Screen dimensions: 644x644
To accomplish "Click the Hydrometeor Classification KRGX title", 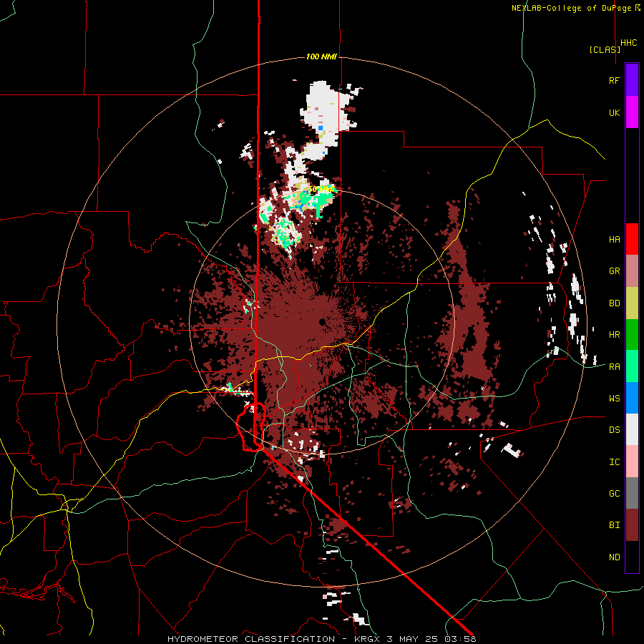I will [x=321, y=639].
